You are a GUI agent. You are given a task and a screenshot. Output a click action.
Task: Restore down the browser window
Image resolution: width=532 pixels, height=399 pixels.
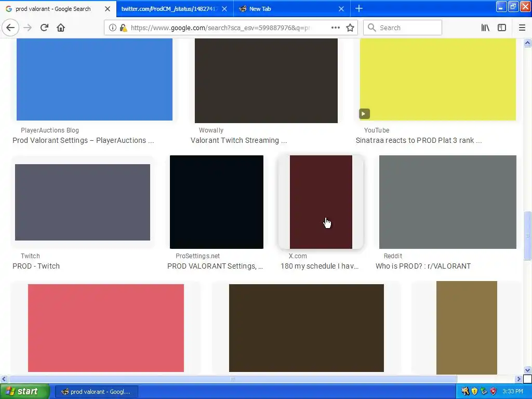(x=513, y=6)
